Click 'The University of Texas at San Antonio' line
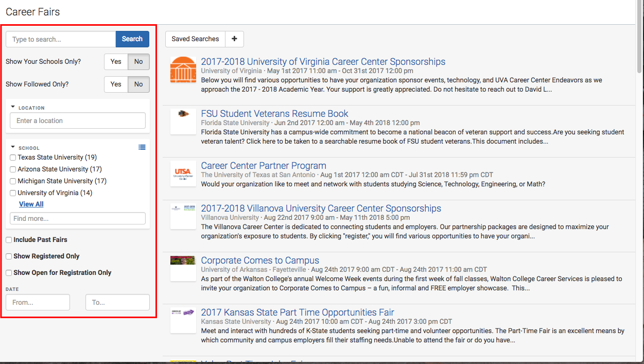644x364 pixels. click(x=347, y=175)
